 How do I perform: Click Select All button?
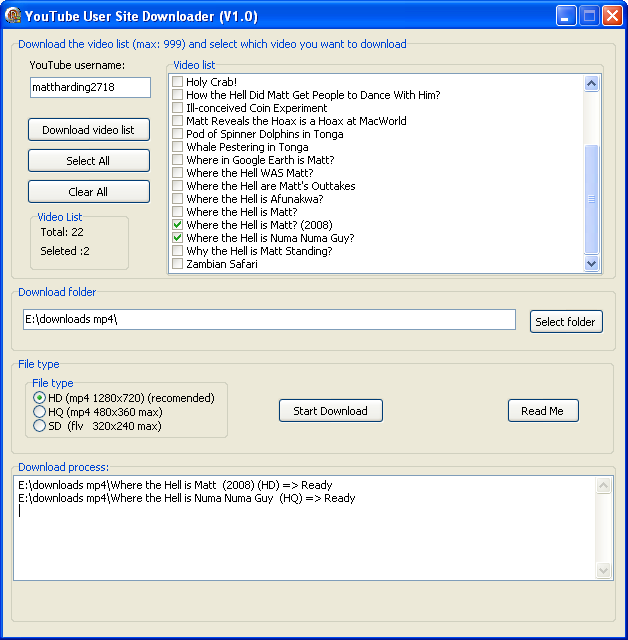click(x=89, y=161)
